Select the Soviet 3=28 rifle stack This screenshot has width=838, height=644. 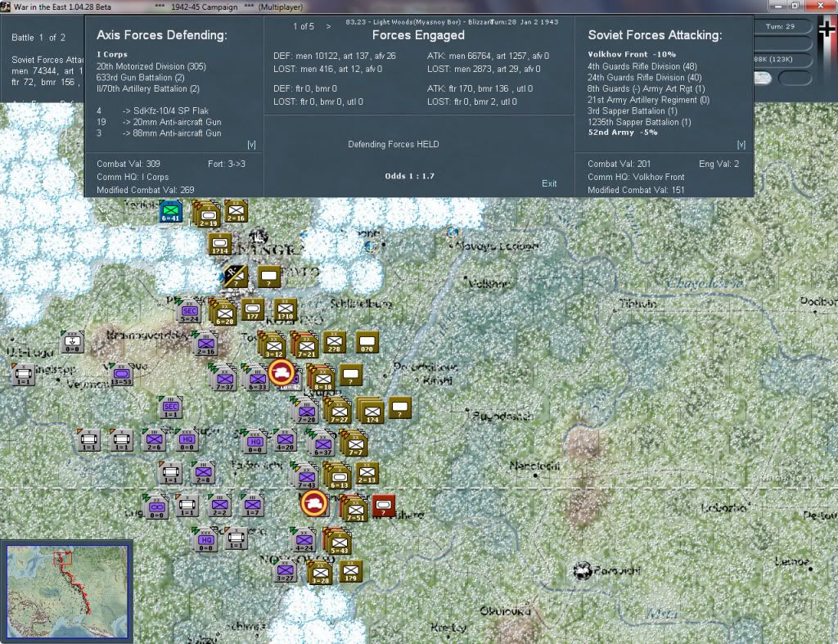click(319, 573)
